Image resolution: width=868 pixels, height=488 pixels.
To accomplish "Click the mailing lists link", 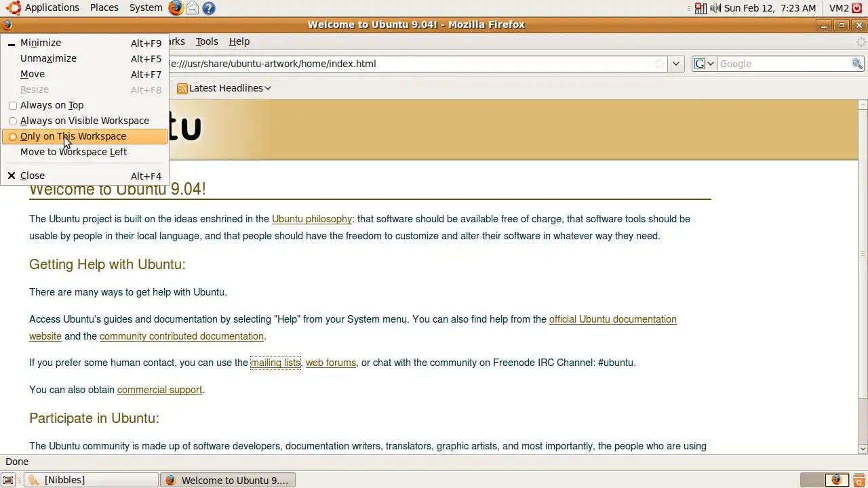I will coord(275,363).
